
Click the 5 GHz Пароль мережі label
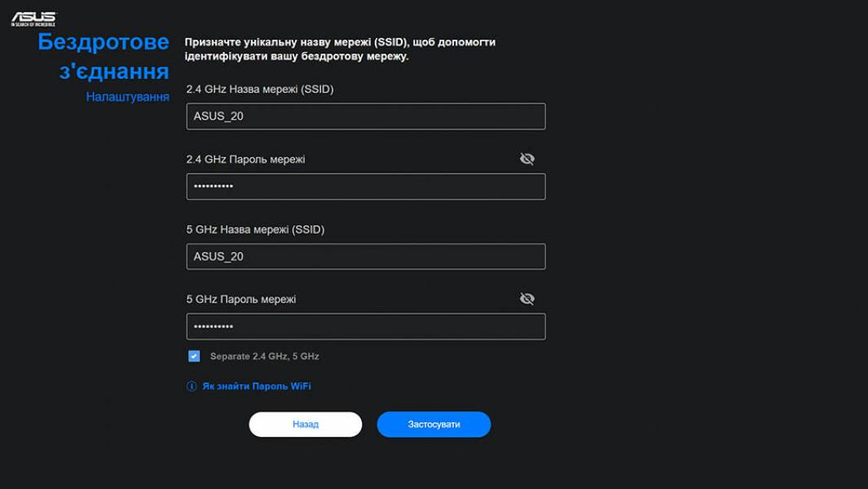pyautogui.click(x=240, y=299)
